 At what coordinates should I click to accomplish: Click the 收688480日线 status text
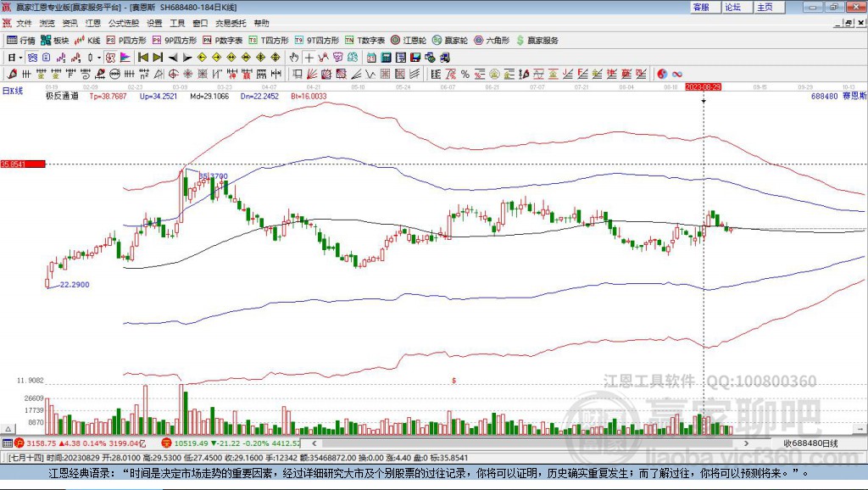[810, 443]
